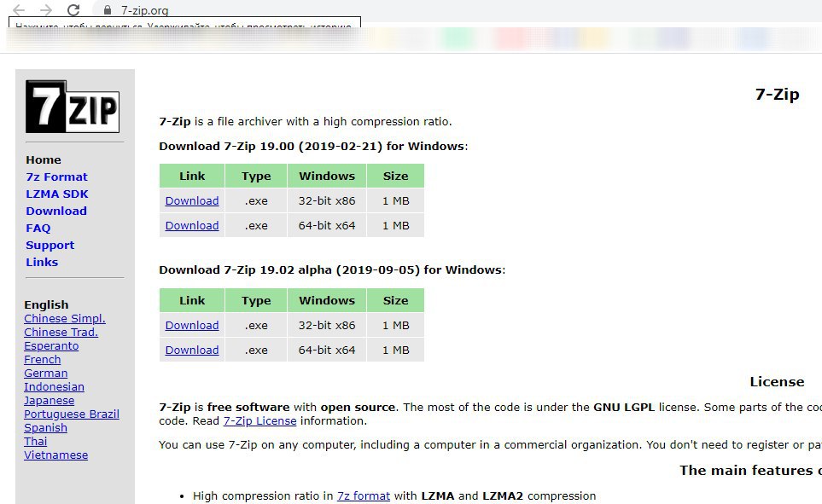Screen dimensions: 822x504
Task: Click the 'Download 7-Zip 19.02 alpha' heading
Action: pyautogui.click(x=332, y=269)
